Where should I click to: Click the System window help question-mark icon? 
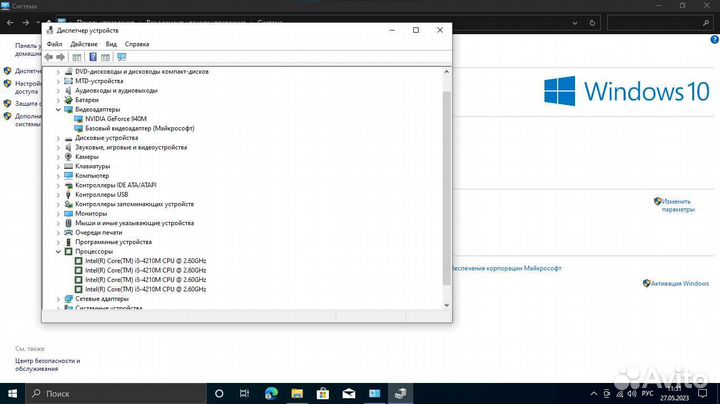(x=714, y=40)
